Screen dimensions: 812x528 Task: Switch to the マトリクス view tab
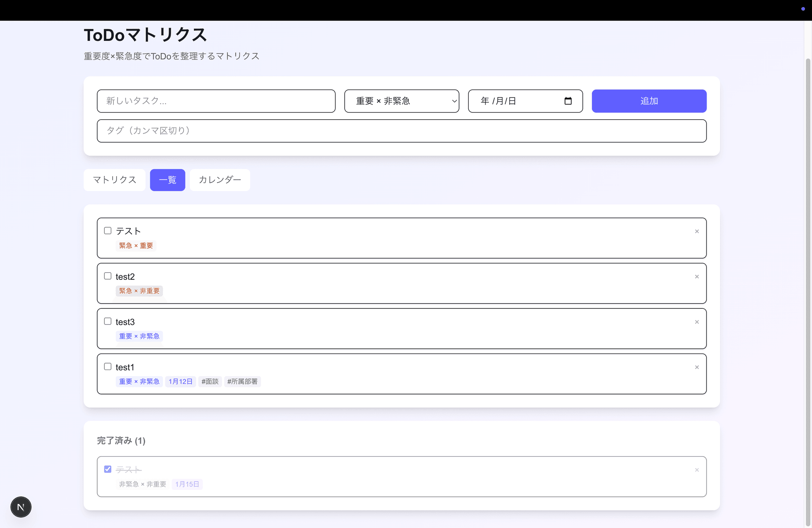tap(115, 180)
